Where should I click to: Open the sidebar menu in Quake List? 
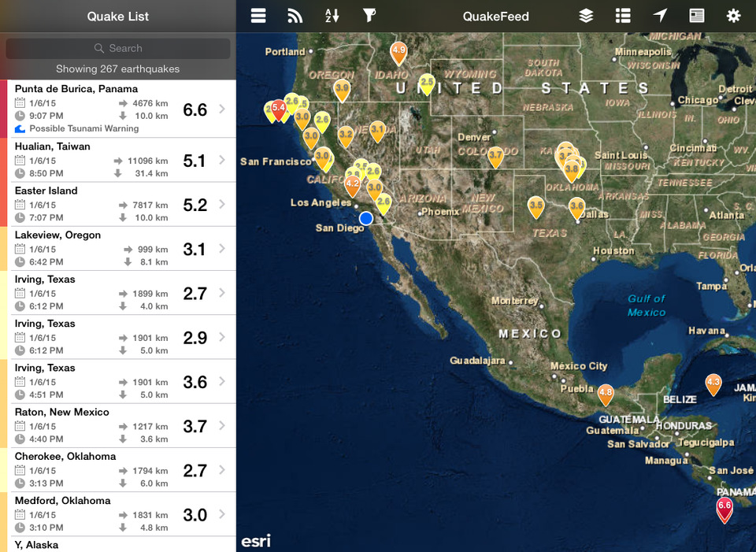coord(258,16)
